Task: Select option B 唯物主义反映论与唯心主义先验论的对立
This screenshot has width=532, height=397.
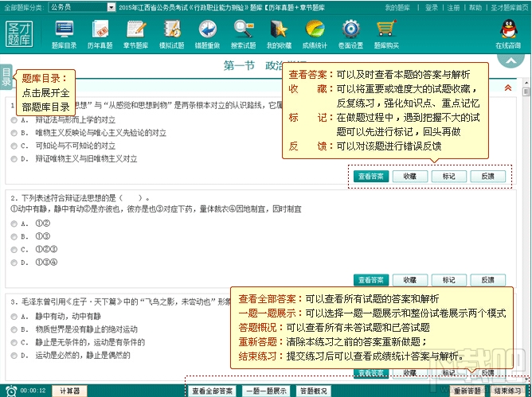Action: pos(14,133)
